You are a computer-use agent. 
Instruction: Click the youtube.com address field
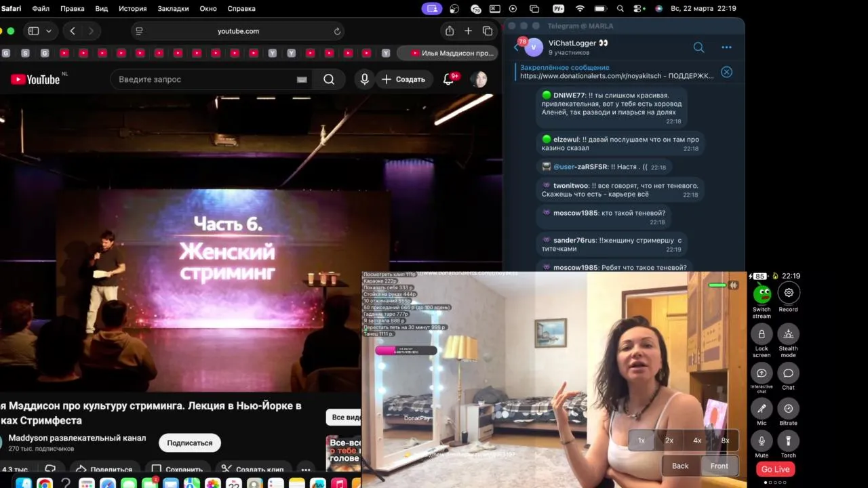238,31
